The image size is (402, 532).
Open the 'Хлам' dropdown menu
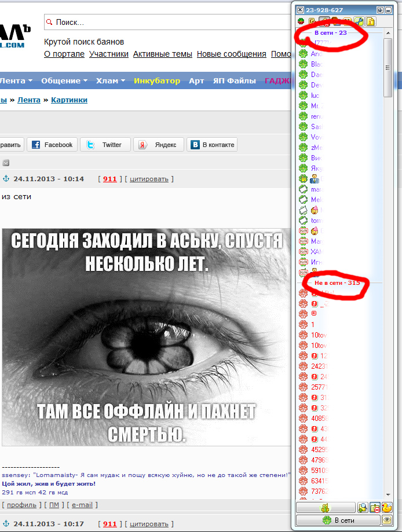pos(110,80)
